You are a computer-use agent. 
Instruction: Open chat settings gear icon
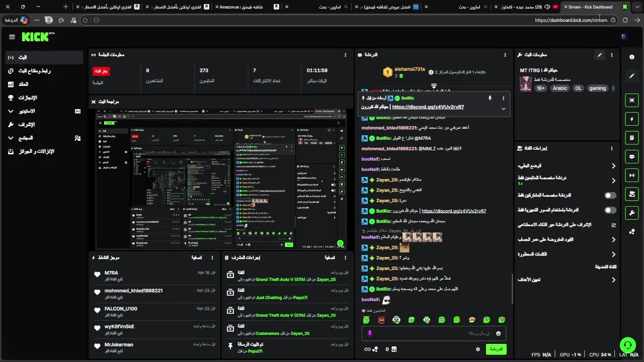pyautogui.click(x=478, y=349)
